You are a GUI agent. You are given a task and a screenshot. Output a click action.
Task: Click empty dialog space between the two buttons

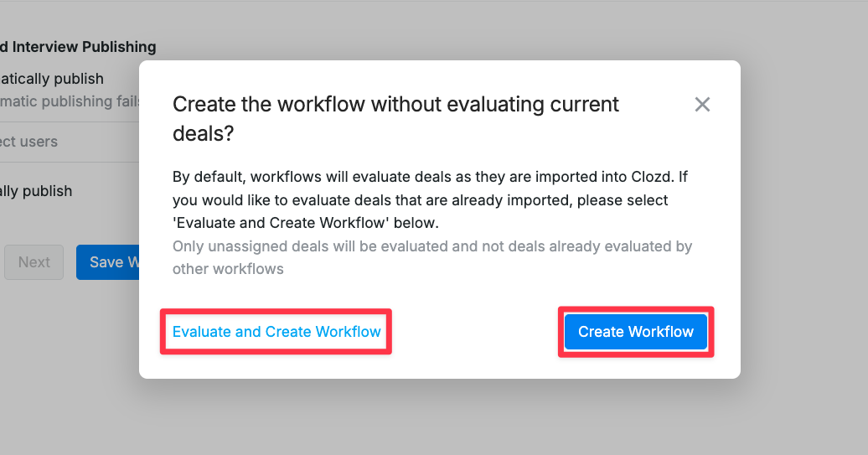[475, 332]
